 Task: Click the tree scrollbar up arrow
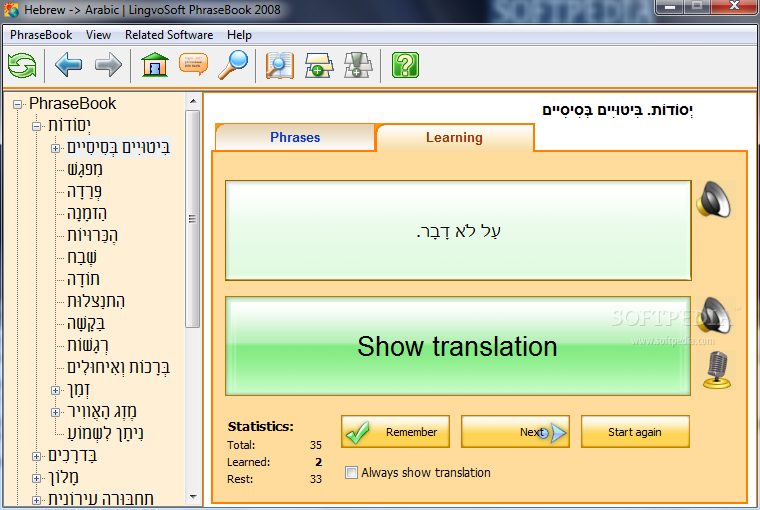193,101
